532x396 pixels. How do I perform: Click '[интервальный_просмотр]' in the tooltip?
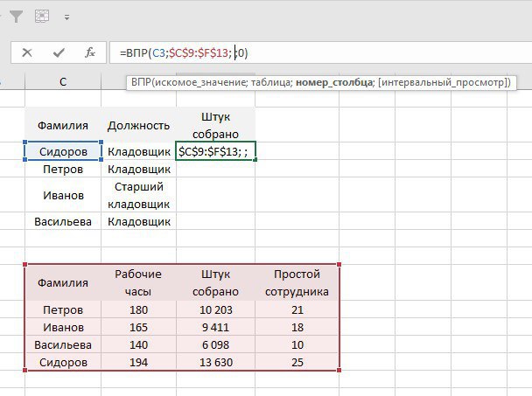tap(443, 82)
